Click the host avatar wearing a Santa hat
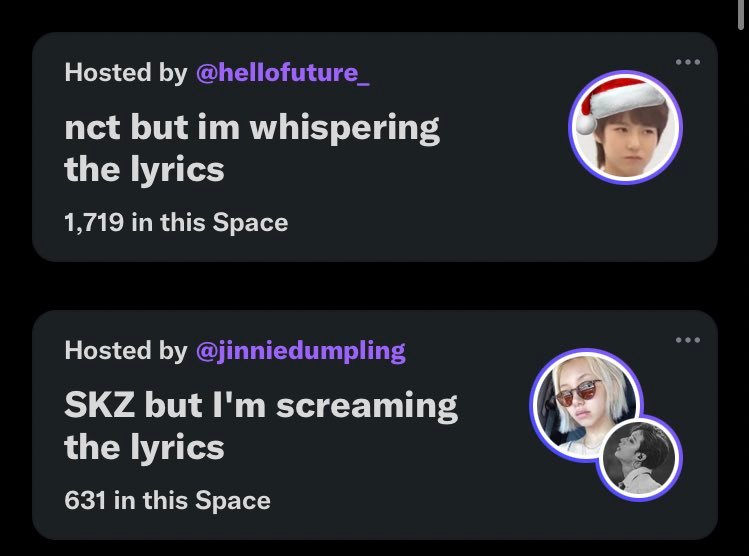Image resolution: width=749 pixels, height=556 pixels. (x=625, y=130)
